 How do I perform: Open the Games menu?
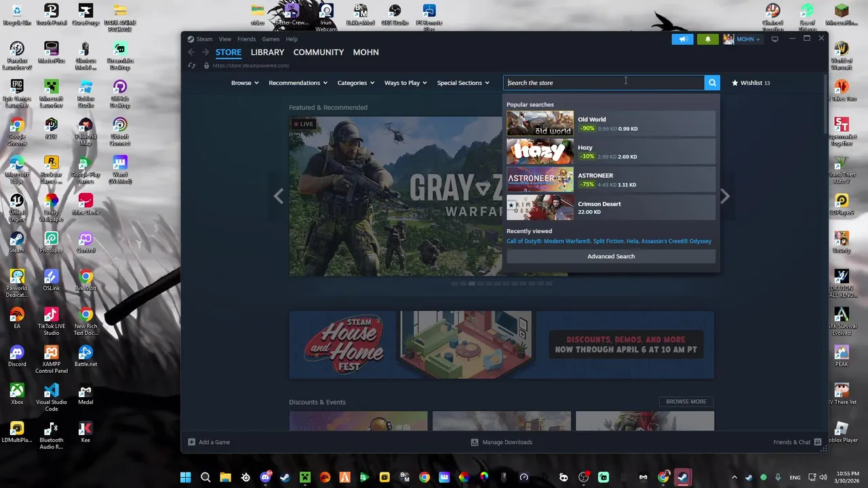(271, 39)
